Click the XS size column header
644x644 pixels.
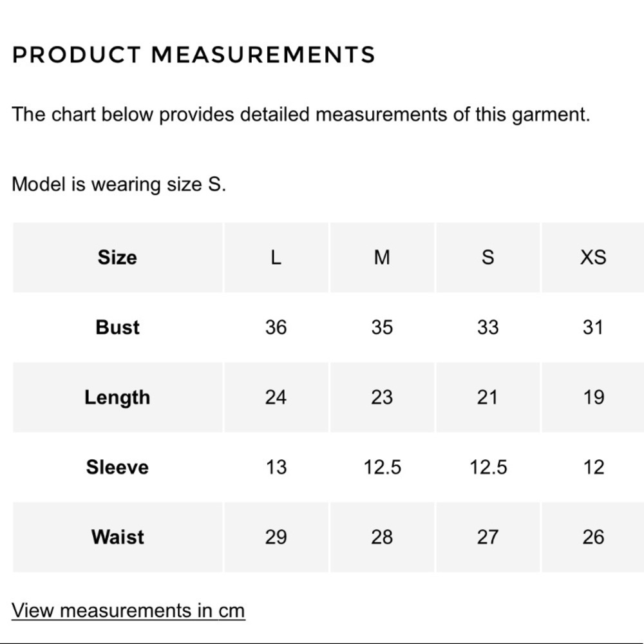(x=593, y=258)
